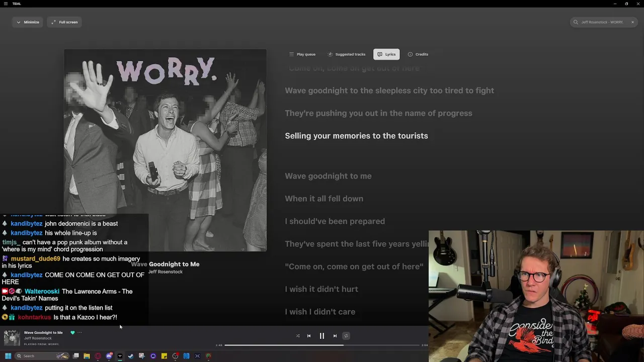Click the Wave Goodnight to Me title in player bar
The width and height of the screenshot is (644, 362).
(43, 332)
